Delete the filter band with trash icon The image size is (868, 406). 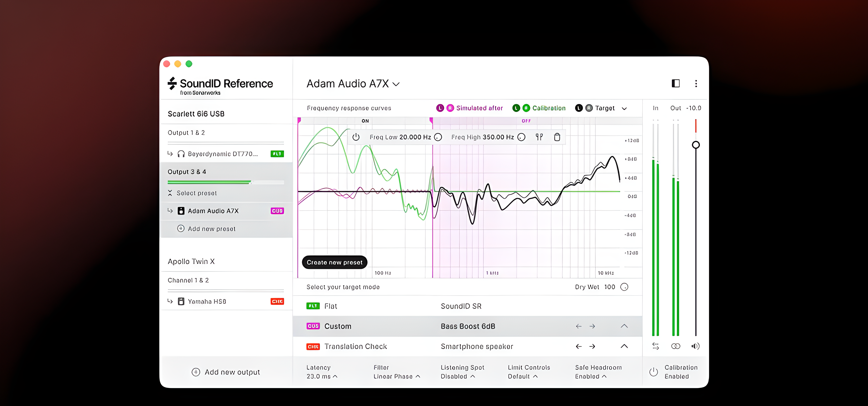coord(557,137)
